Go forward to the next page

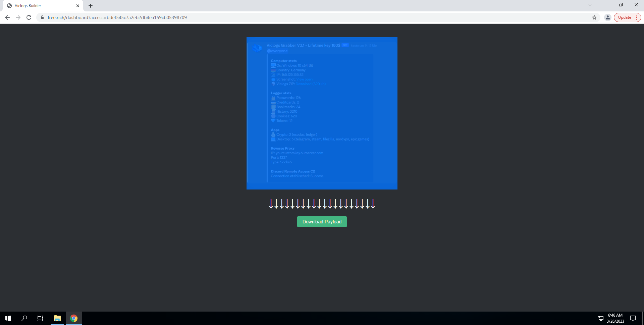click(x=18, y=17)
